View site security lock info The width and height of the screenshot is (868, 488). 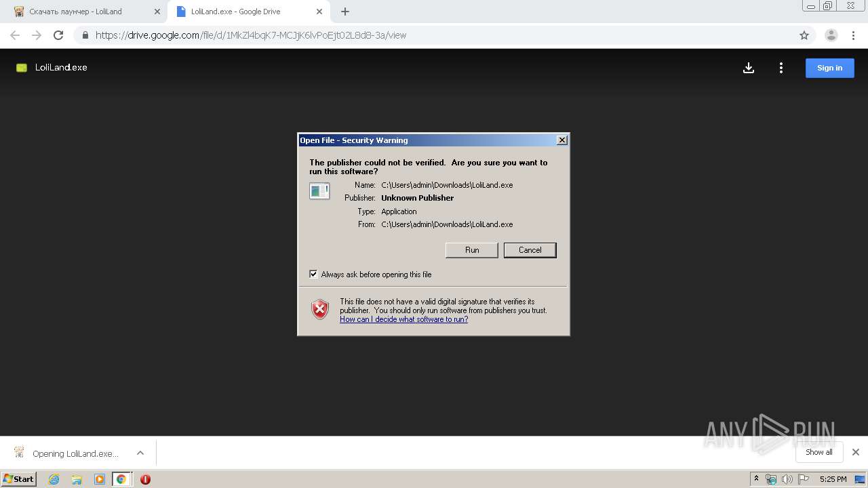point(85,35)
